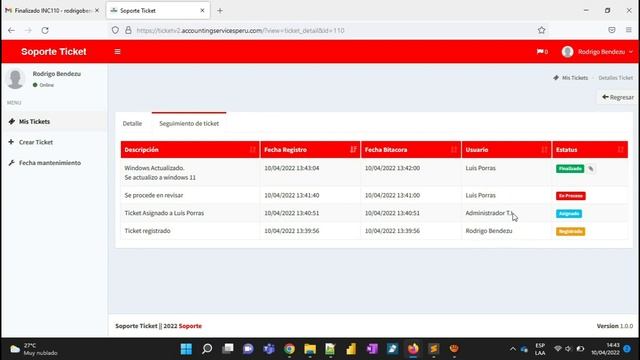Open the shield tracking protection icon
This screenshot has height=360, width=640.
click(x=115, y=30)
